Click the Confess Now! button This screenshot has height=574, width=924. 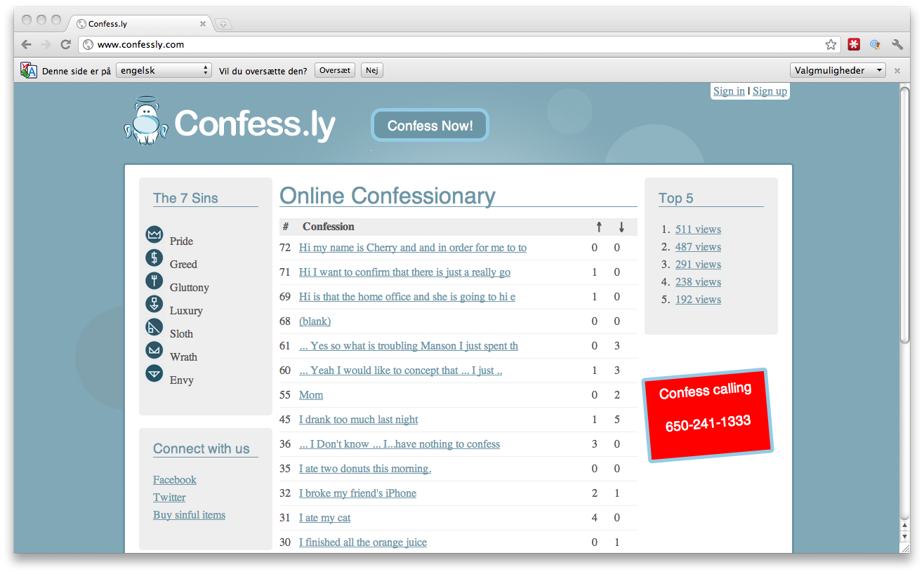click(x=430, y=126)
